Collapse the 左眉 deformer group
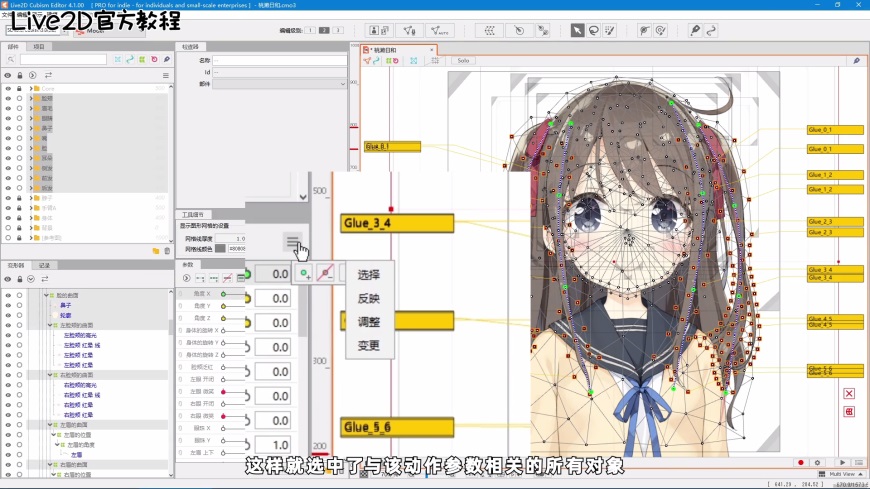Image resolution: width=870 pixels, height=489 pixels. [x=50, y=425]
